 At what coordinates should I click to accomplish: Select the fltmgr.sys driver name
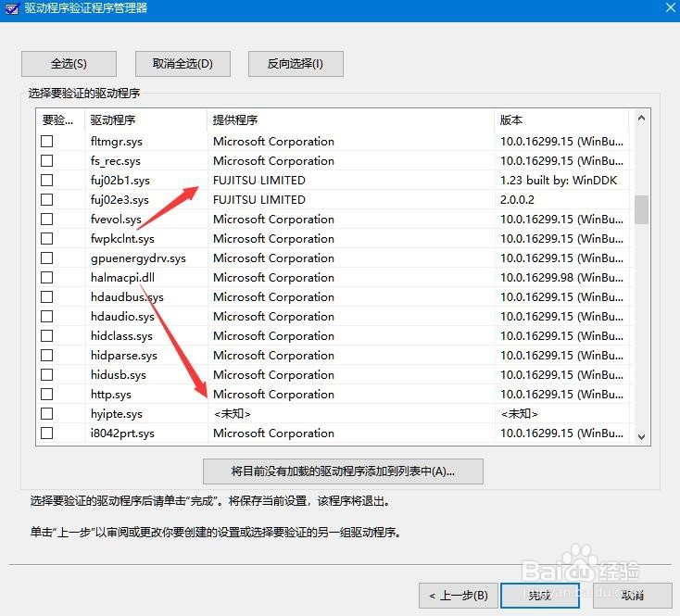(x=117, y=142)
